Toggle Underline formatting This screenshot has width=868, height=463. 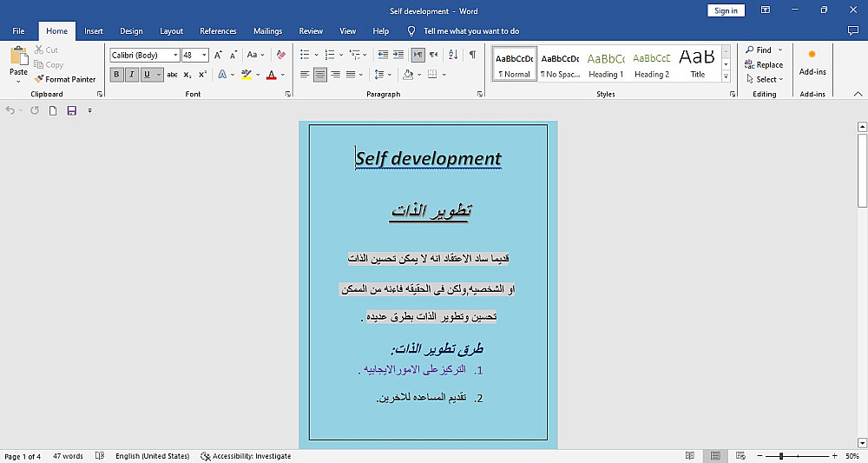[147, 74]
